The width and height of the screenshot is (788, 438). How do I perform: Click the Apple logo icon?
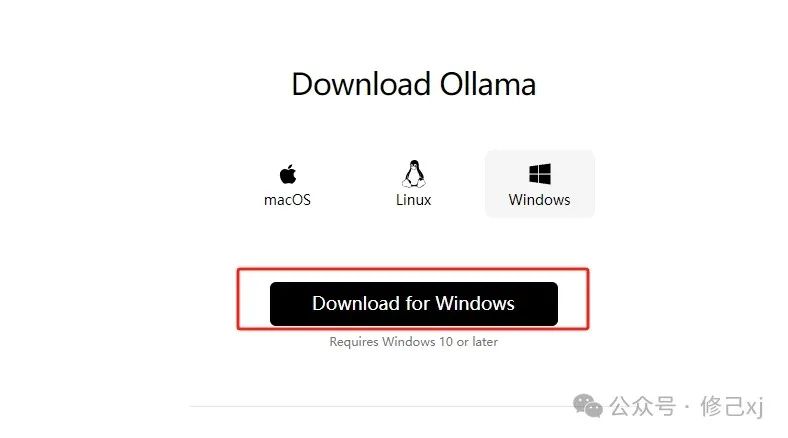point(288,174)
